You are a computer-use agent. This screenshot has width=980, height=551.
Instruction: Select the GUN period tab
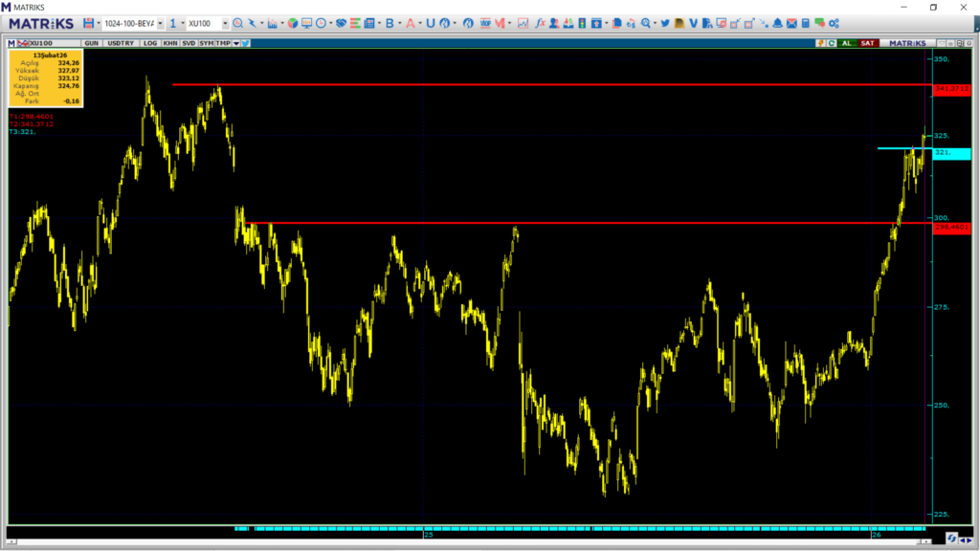point(92,43)
